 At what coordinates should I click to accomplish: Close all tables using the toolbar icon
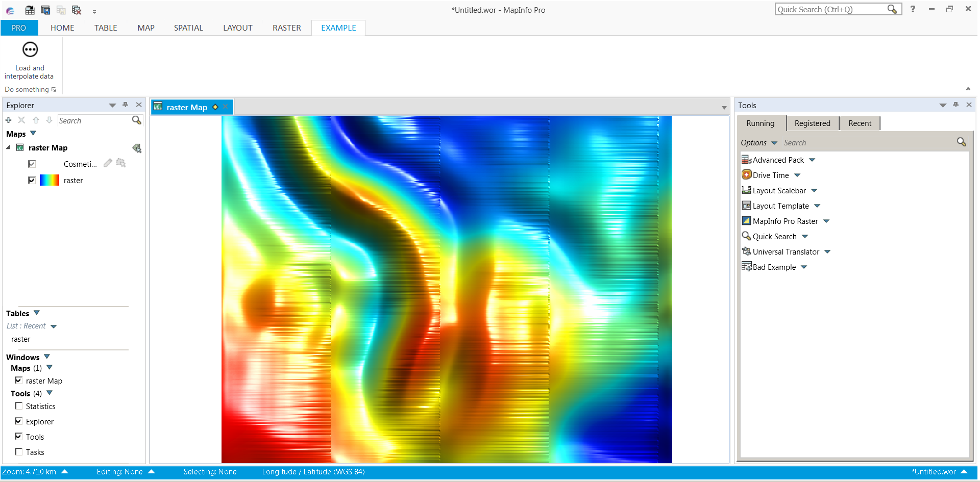(76, 10)
